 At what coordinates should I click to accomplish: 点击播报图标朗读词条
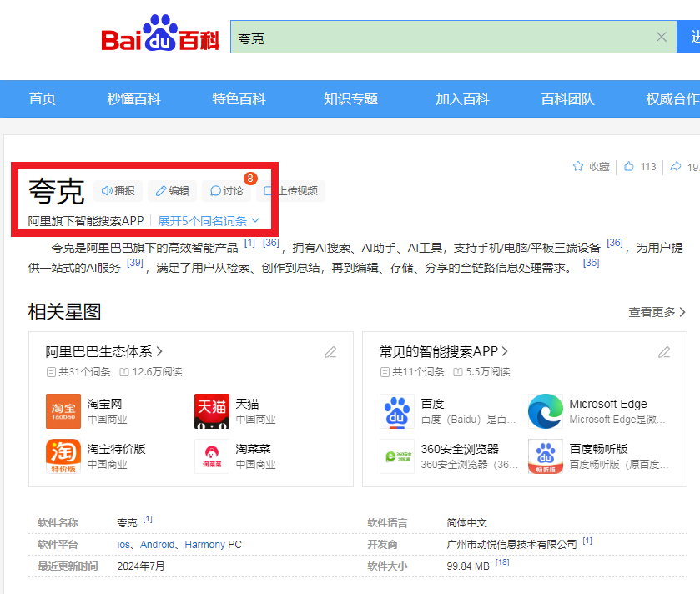click(x=117, y=191)
